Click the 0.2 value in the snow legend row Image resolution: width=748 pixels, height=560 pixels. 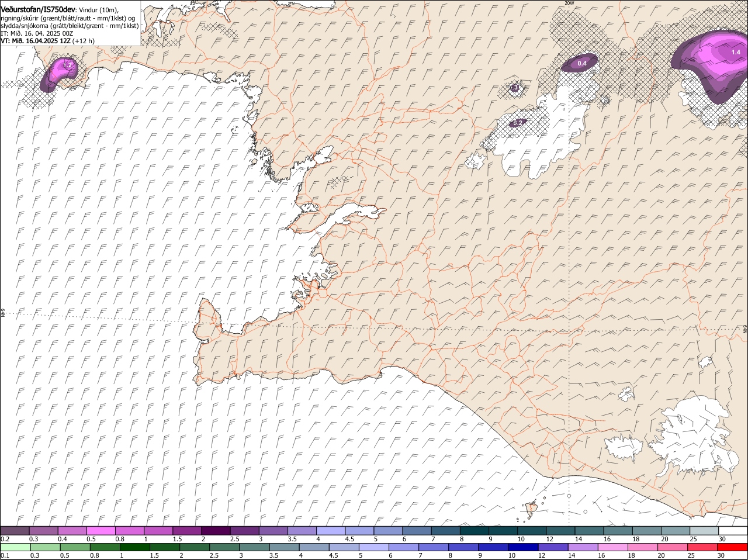(x=5, y=539)
